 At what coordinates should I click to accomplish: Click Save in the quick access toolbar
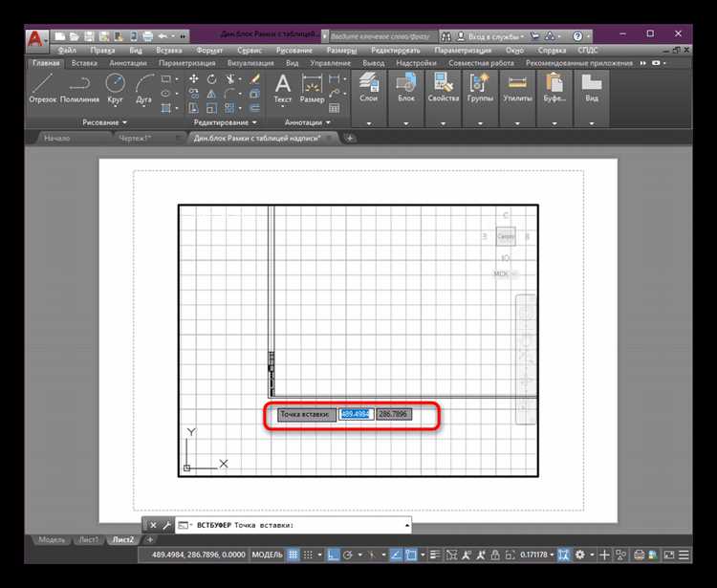(x=89, y=36)
